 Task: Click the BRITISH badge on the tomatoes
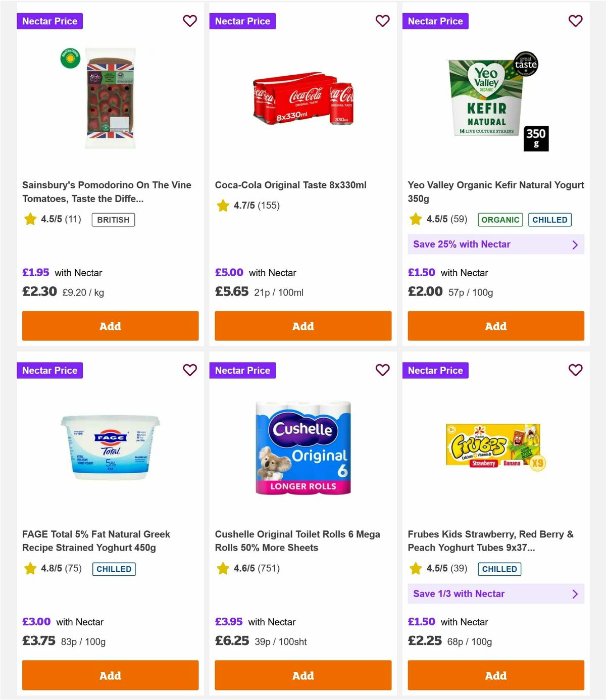[113, 220]
